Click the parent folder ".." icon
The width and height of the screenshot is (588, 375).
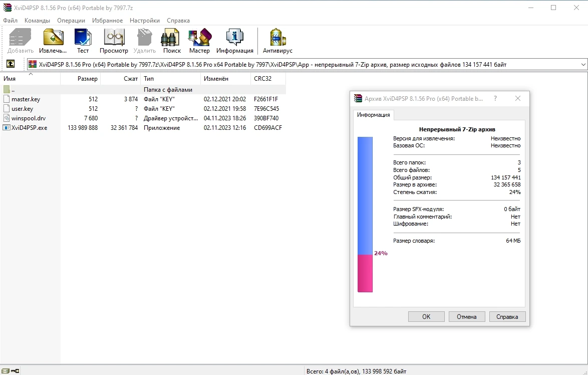click(x=7, y=89)
